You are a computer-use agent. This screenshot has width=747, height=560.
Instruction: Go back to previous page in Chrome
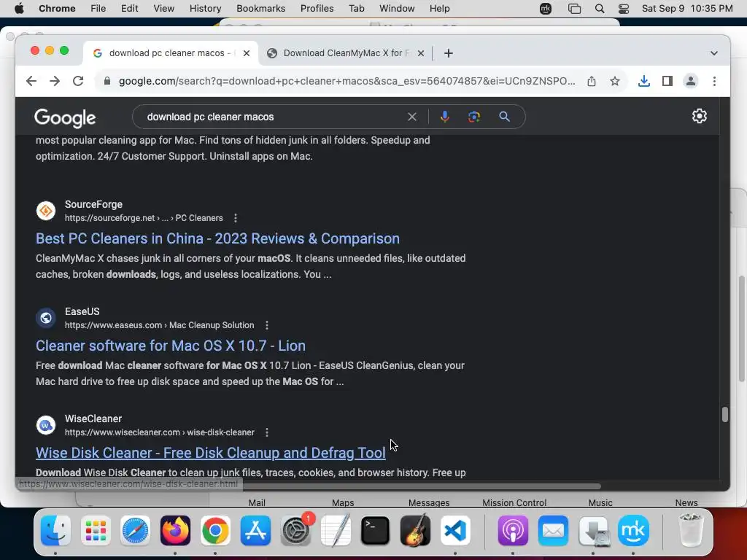click(31, 81)
